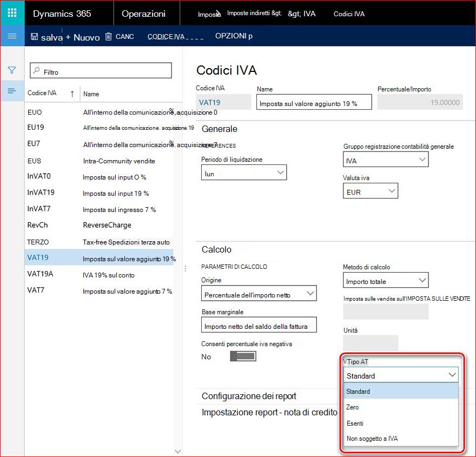Expand Configurazione dei report section
Image resolution: width=476 pixels, height=457 pixels.
[249, 396]
